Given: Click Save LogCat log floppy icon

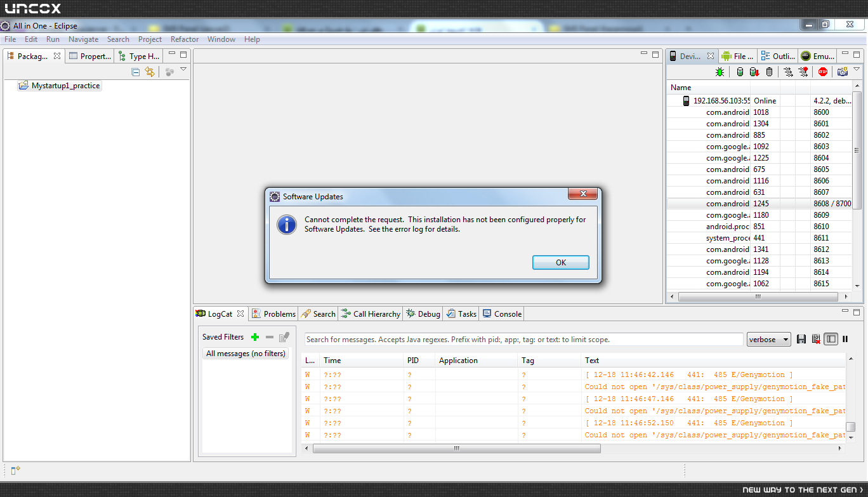Looking at the screenshot, I should [801, 340].
